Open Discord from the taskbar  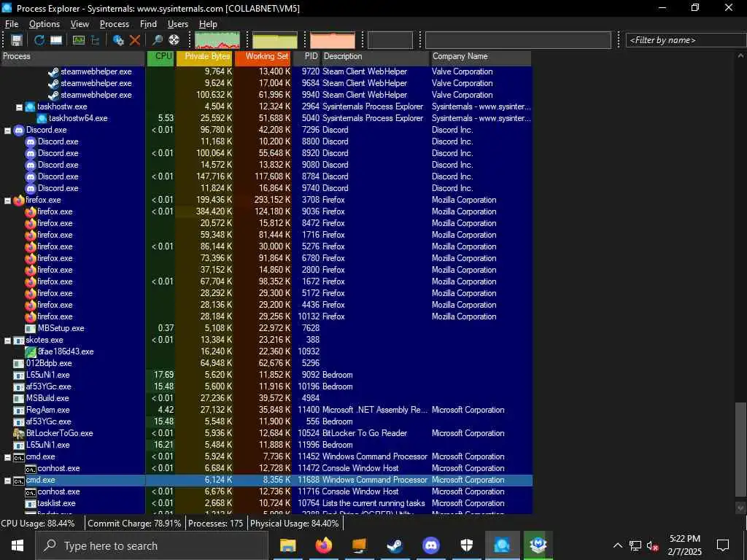[430, 545]
